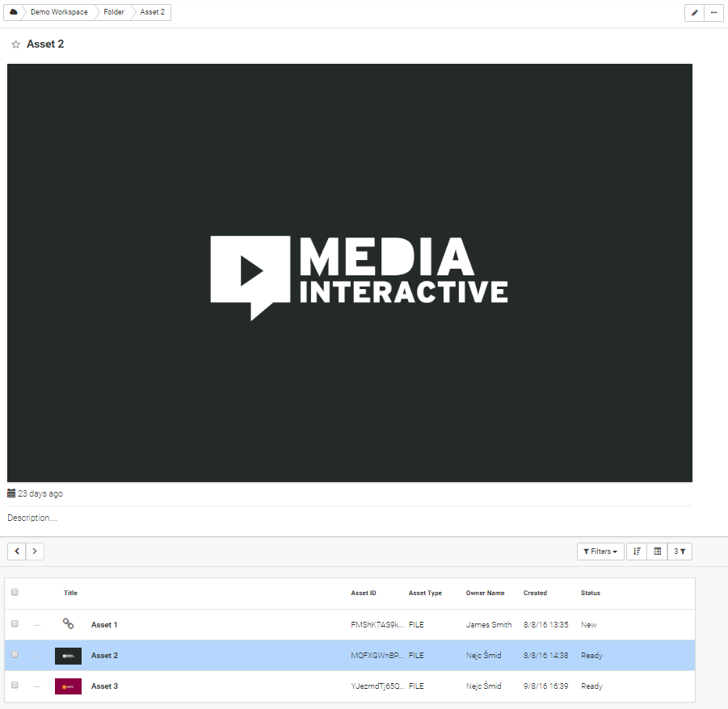Screen dimensions: 728x709
Task: Go to Folder in breadcrumb
Action: tap(114, 12)
